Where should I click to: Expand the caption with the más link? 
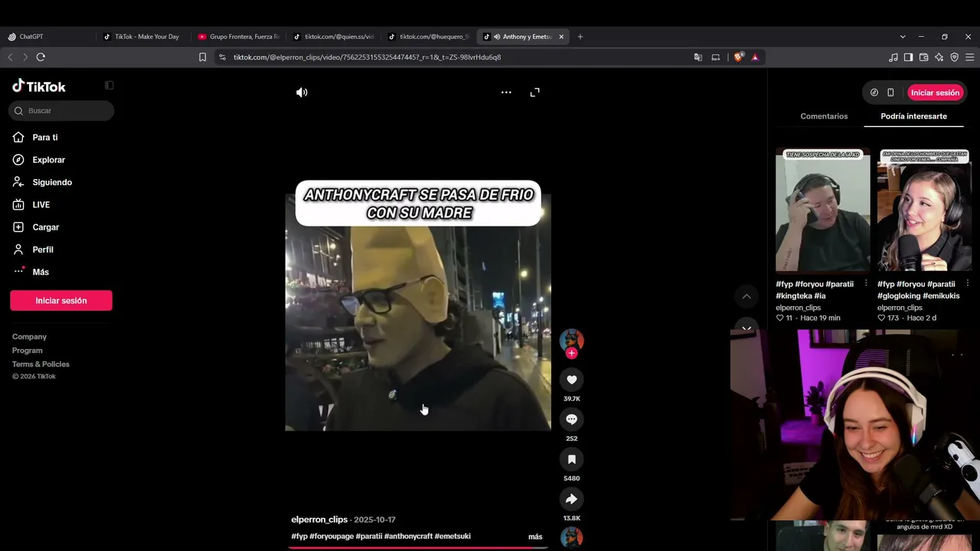[535, 537]
